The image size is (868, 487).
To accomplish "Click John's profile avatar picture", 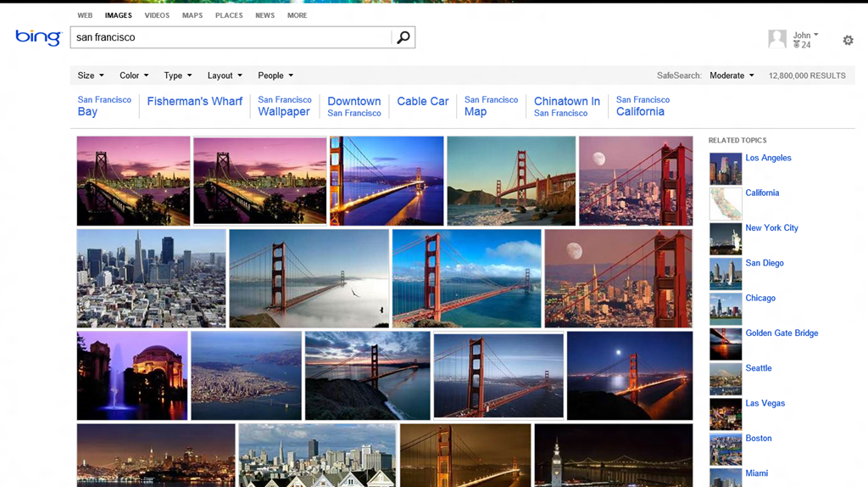I will tap(777, 39).
